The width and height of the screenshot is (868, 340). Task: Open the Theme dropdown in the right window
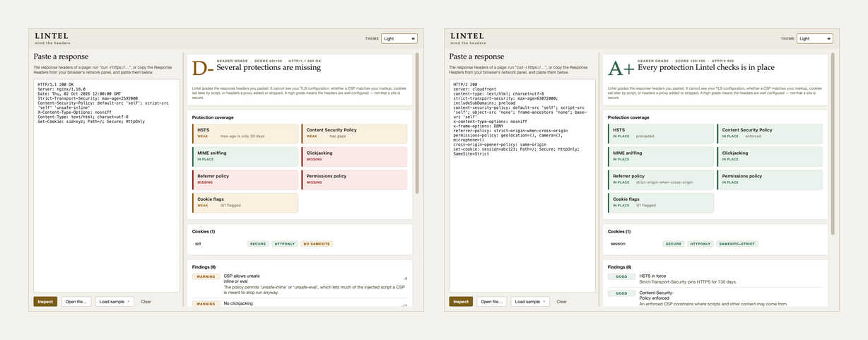point(814,39)
